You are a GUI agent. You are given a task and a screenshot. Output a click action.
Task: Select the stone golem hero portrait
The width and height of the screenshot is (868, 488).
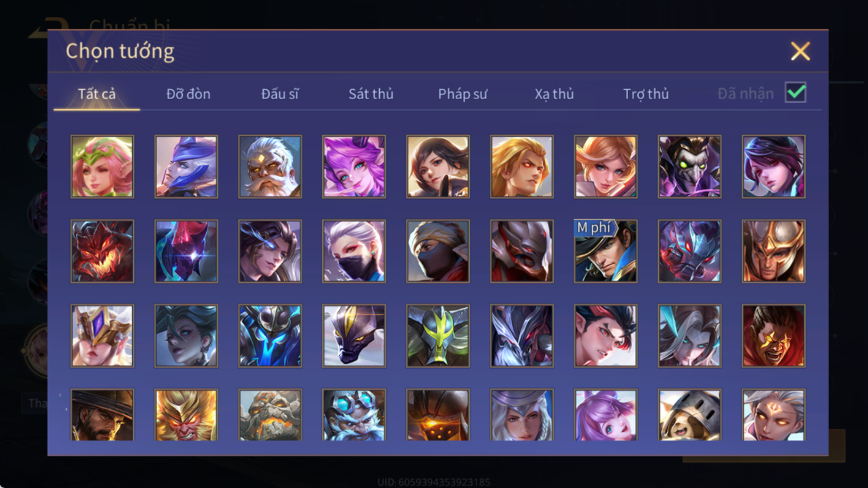[x=270, y=415]
